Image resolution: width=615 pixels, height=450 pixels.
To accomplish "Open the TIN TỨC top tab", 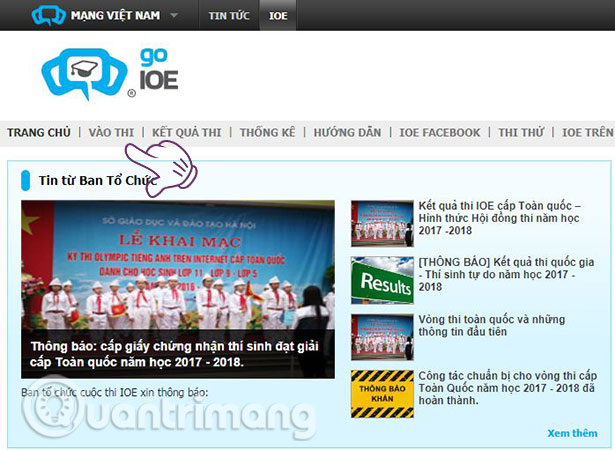I will [x=229, y=16].
